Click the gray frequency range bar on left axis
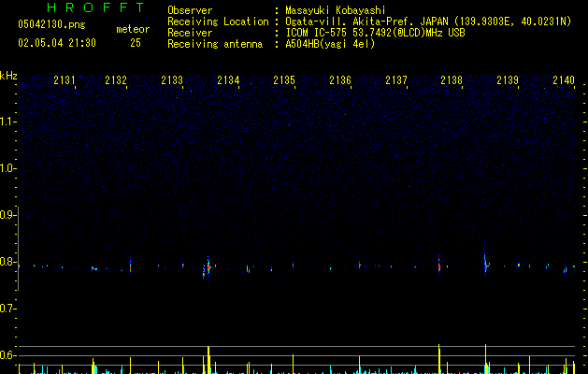This screenshot has width=588, height=374. tap(18, 249)
